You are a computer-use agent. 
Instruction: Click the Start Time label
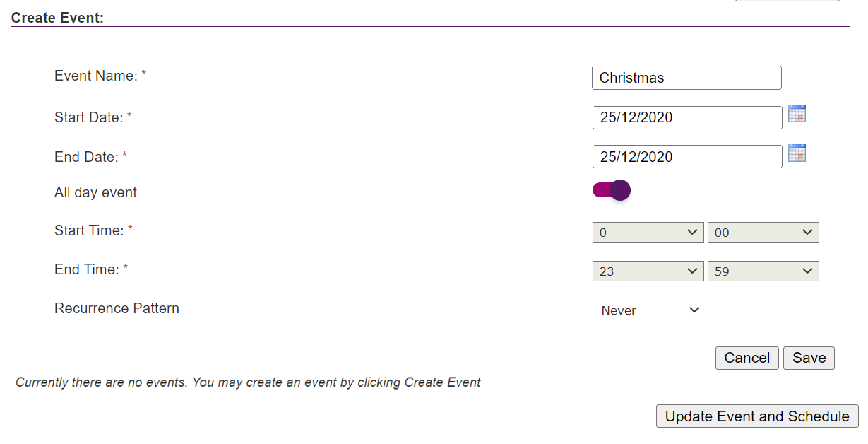tap(89, 230)
